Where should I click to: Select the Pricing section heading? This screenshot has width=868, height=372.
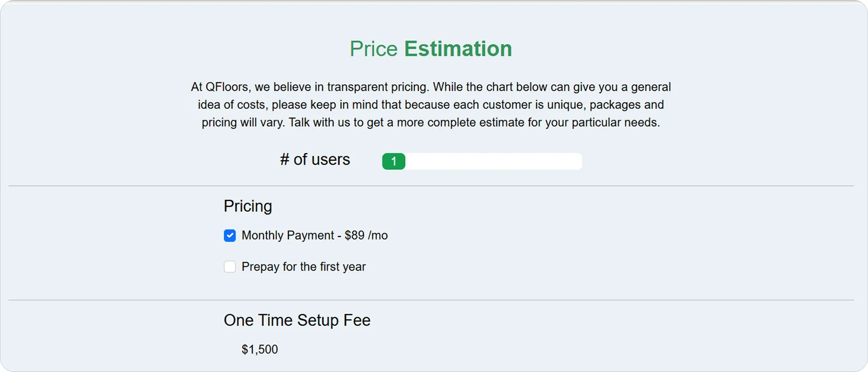click(247, 206)
